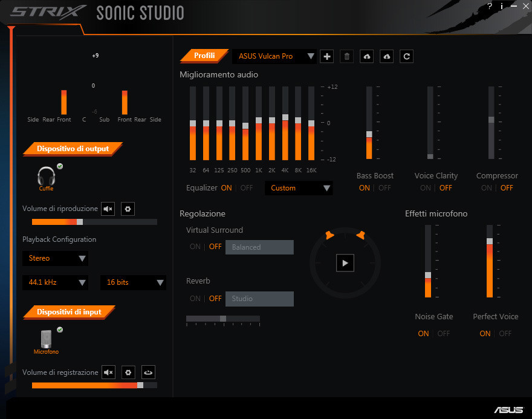Enable Voice Clarity by clicking ON

point(426,188)
